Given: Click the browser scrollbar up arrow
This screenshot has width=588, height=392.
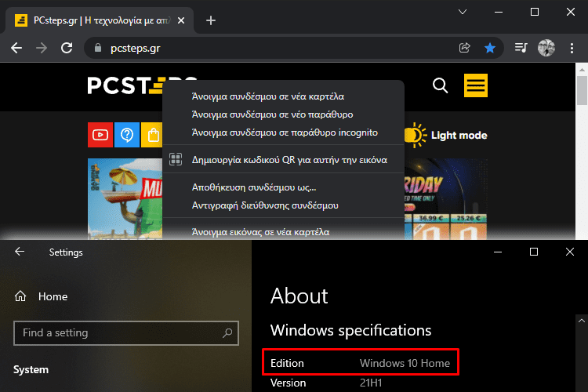Looking at the screenshot, I should [582, 70].
